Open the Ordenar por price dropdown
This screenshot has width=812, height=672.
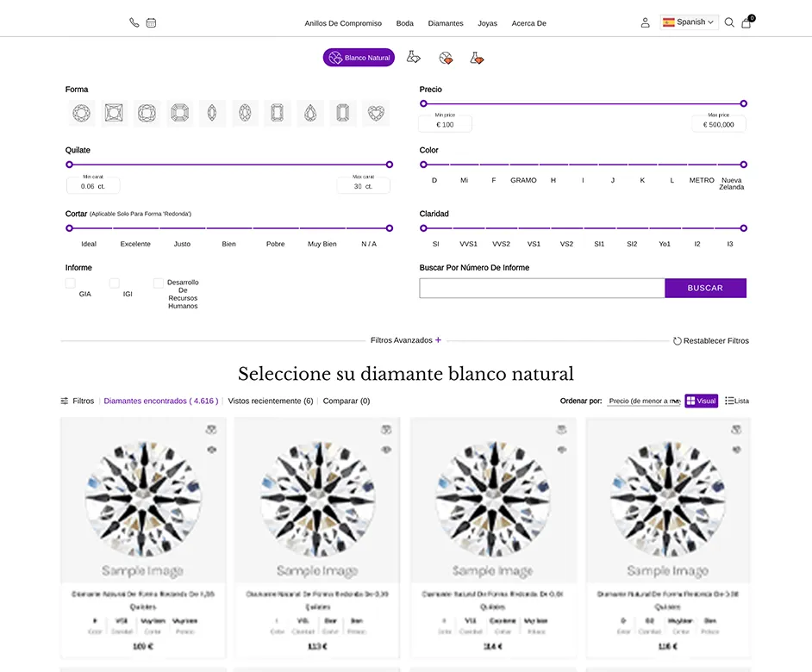(643, 401)
